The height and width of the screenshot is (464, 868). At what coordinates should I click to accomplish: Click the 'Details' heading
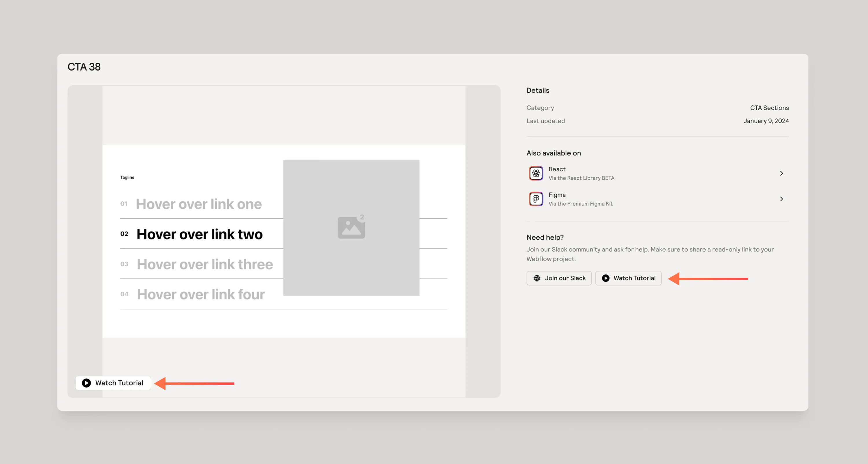tap(538, 90)
